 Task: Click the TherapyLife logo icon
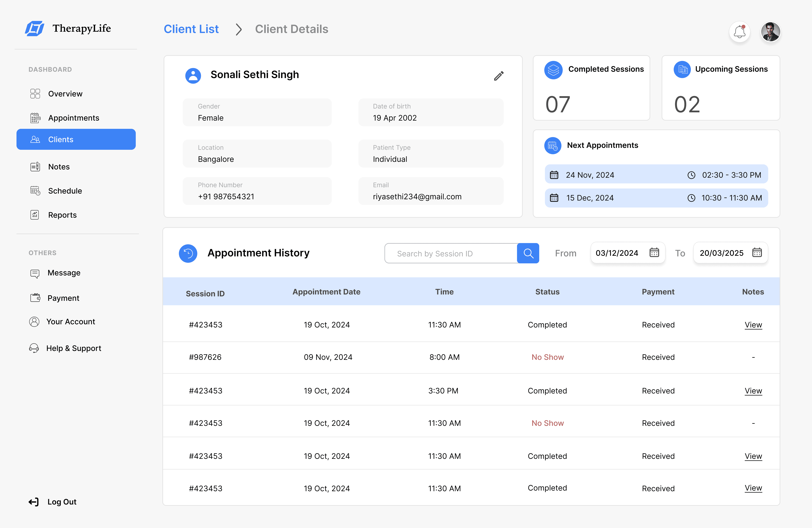tap(34, 28)
